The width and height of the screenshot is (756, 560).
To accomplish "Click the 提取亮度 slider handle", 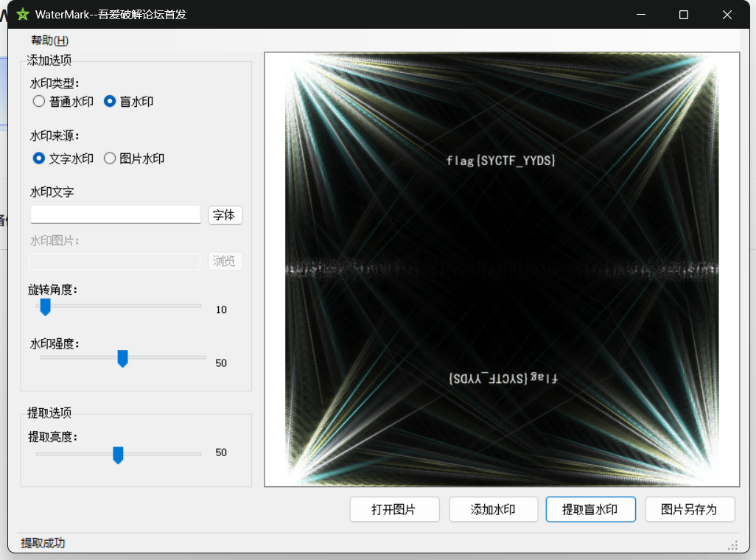I will pos(118,455).
